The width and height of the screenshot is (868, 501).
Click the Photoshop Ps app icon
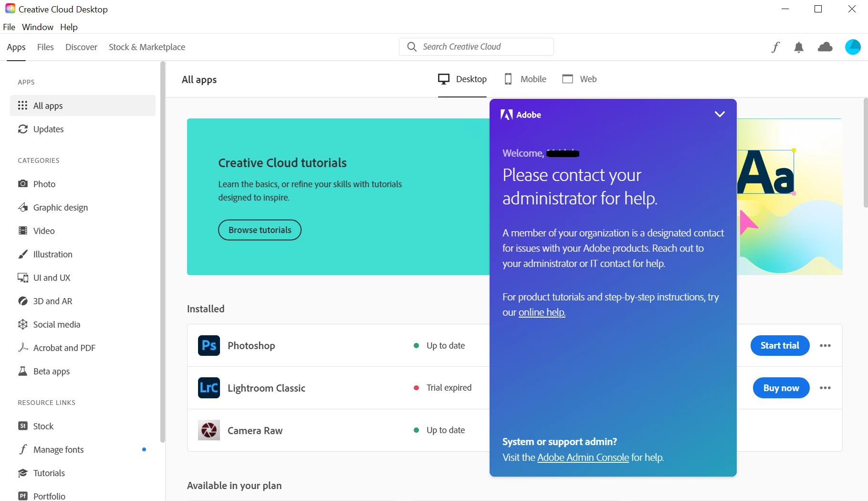(x=209, y=345)
